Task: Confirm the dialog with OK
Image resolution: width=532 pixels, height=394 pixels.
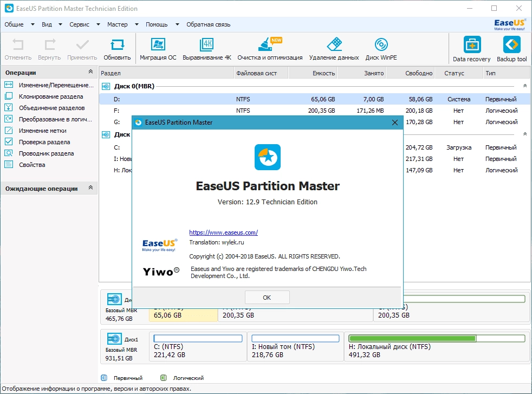Action: 268,298
